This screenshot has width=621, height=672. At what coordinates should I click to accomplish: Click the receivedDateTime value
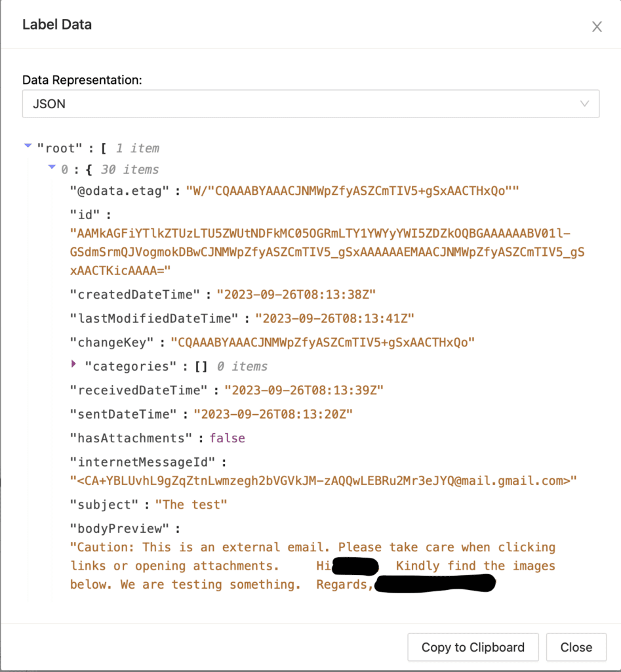click(304, 390)
